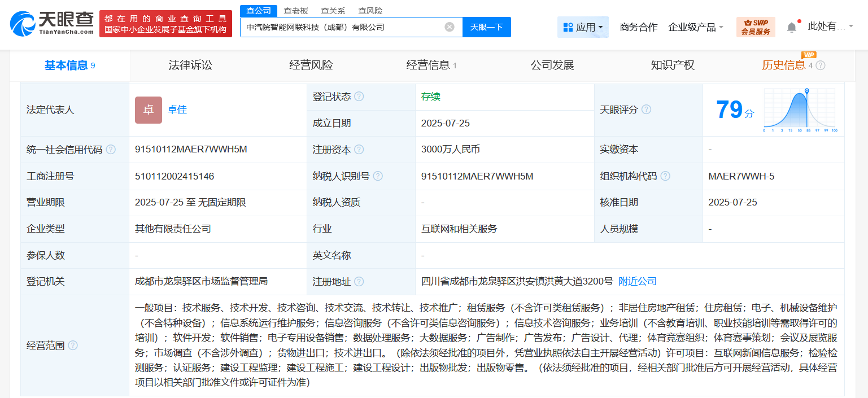Click the TianYanCha logo
This screenshot has height=398, width=868.
pyautogui.click(x=51, y=24)
